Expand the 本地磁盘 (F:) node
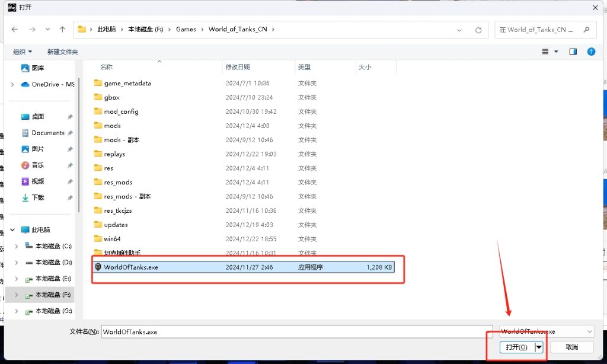The width and height of the screenshot is (607, 364). [x=16, y=295]
